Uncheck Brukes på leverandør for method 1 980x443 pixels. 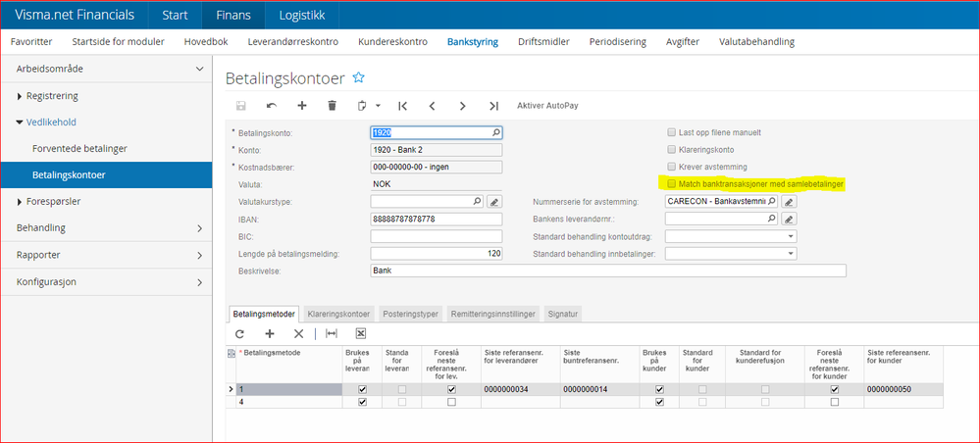(x=363, y=389)
